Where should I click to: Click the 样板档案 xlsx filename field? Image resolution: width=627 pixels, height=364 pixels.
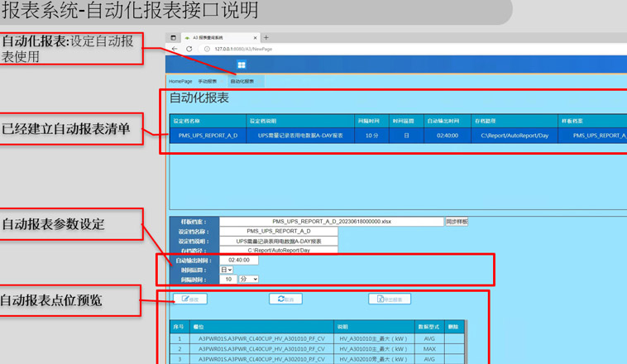[332, 222]
